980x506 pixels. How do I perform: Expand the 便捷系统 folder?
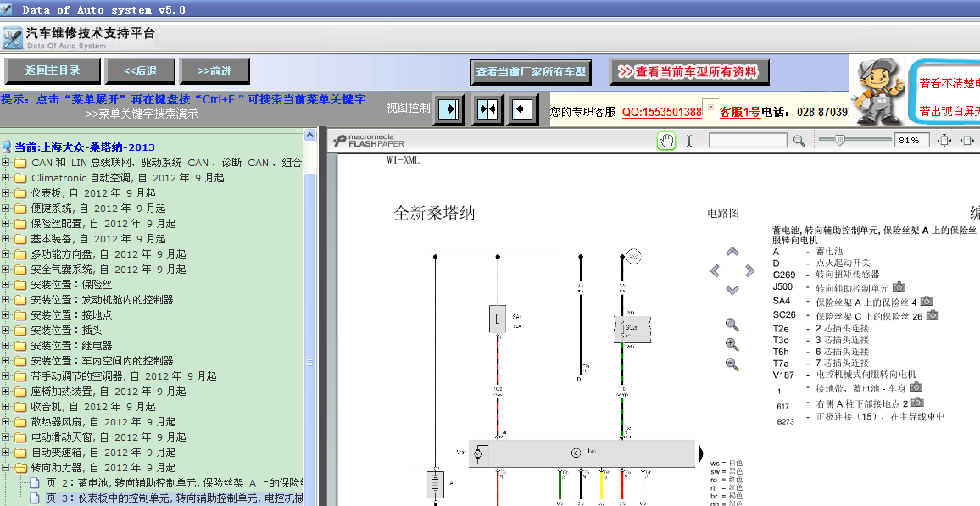click(x=6, y=208)
